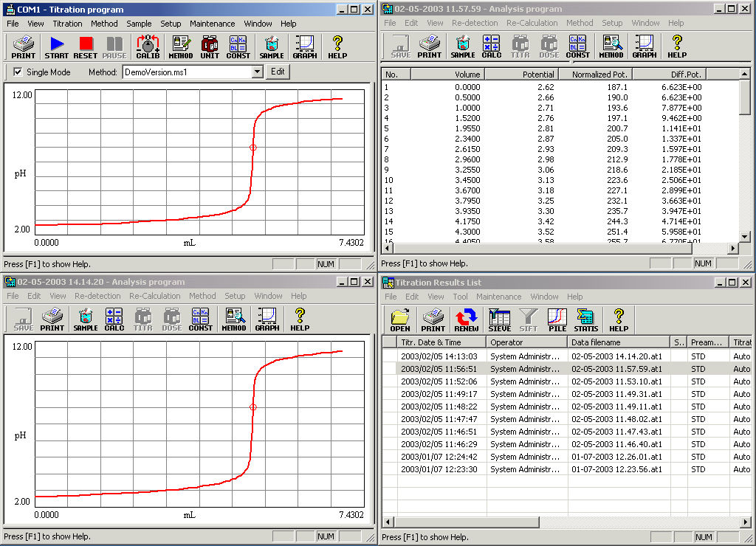756x546 pixels.
Task: Start titration with the START button
Action: 56,47
